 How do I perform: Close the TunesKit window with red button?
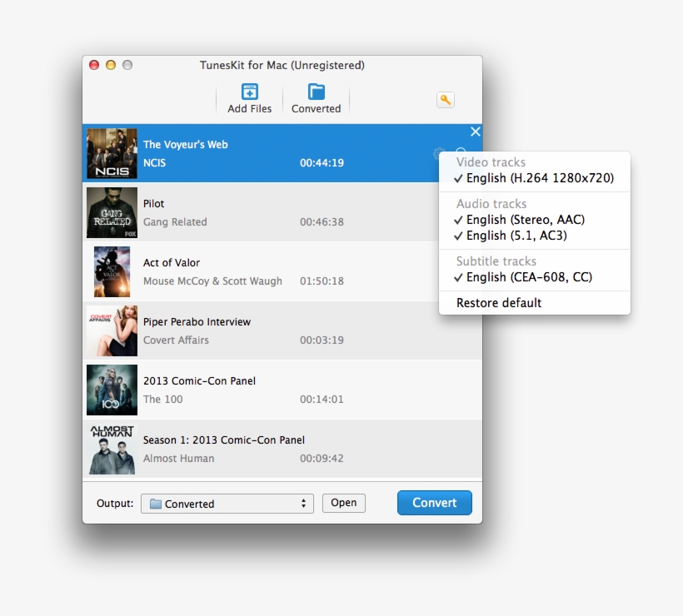[x=94, y=65]
